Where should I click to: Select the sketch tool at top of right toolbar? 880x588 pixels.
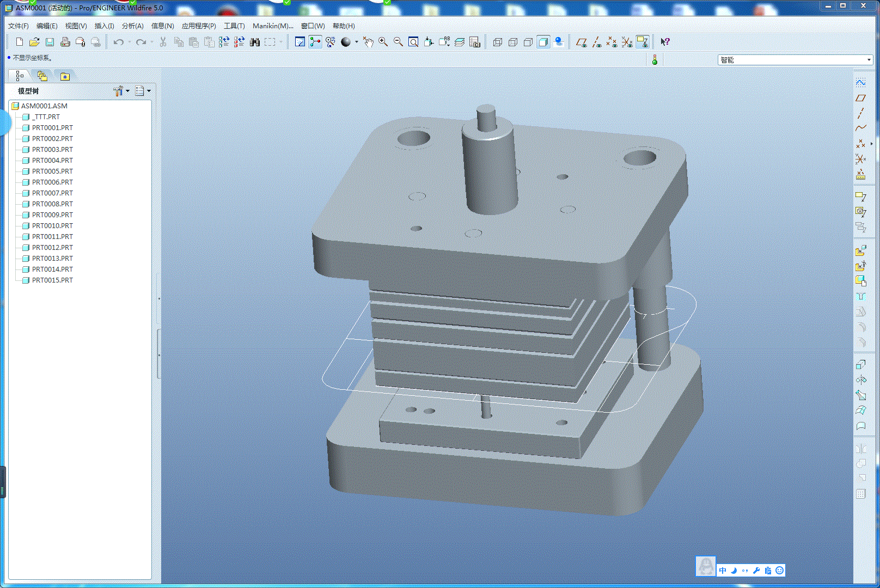tap(860, 82)
